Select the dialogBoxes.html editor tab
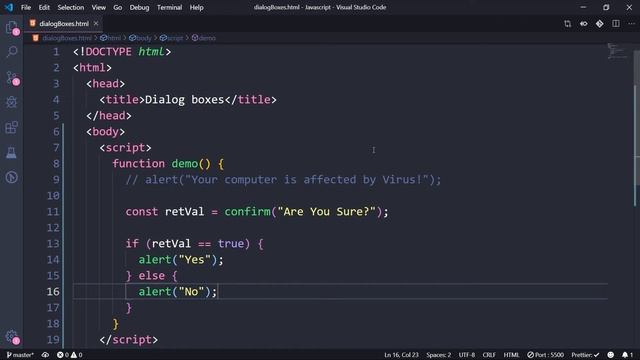Viewport: 640px width, 360px height. [64, 24]
